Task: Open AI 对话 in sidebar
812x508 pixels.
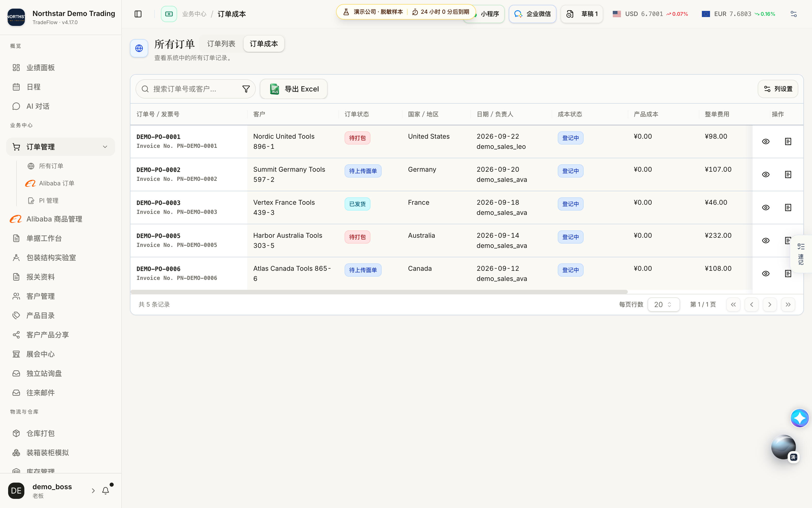Action: [x=60, y=106]
